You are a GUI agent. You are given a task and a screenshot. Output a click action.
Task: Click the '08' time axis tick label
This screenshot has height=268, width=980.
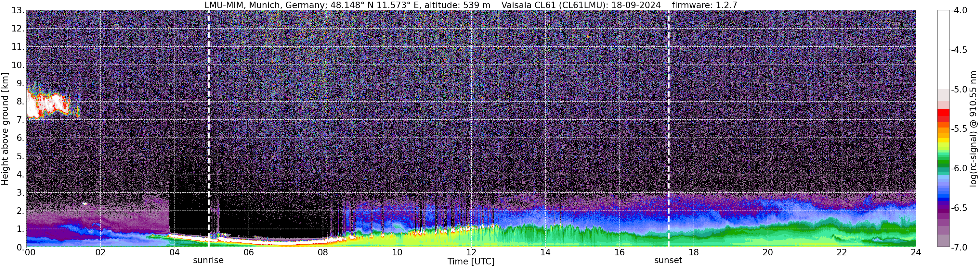coord(323,252)
